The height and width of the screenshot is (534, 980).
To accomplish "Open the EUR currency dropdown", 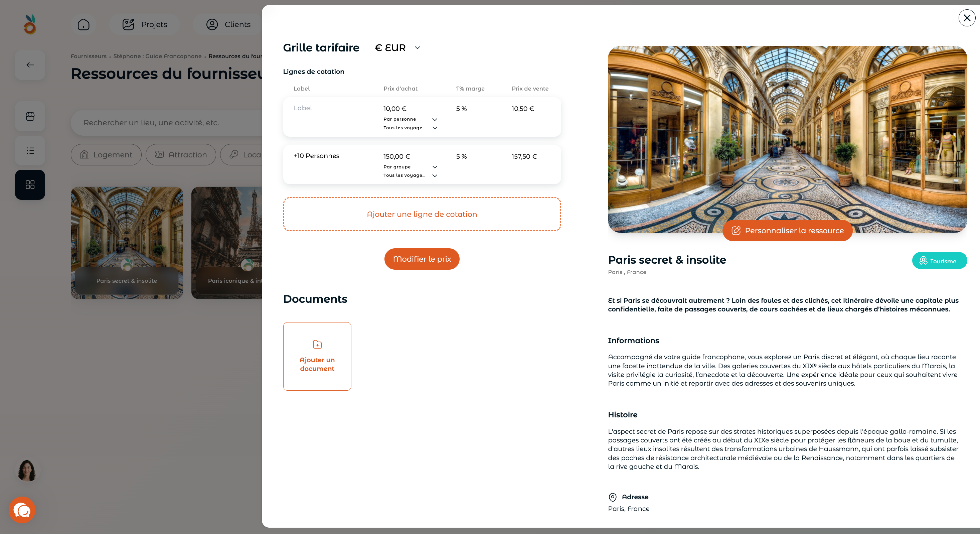I will click(397, 47).
